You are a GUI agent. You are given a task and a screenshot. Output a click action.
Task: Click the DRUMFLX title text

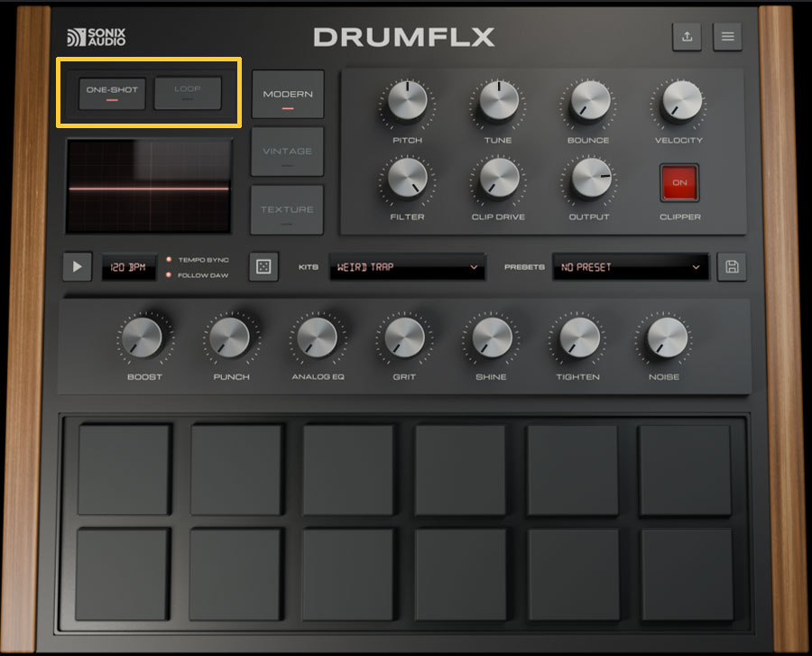click(x=404, y=37)
